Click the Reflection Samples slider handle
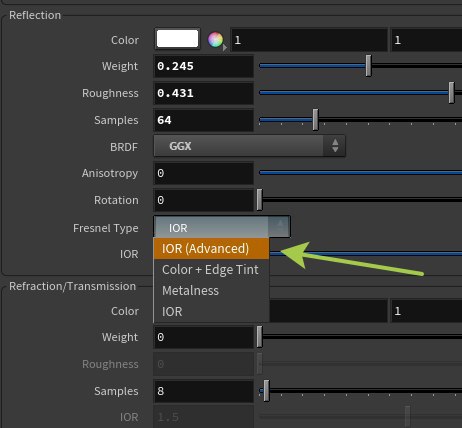The width and height of the screenshot is (462, 428). click(315, 120)
